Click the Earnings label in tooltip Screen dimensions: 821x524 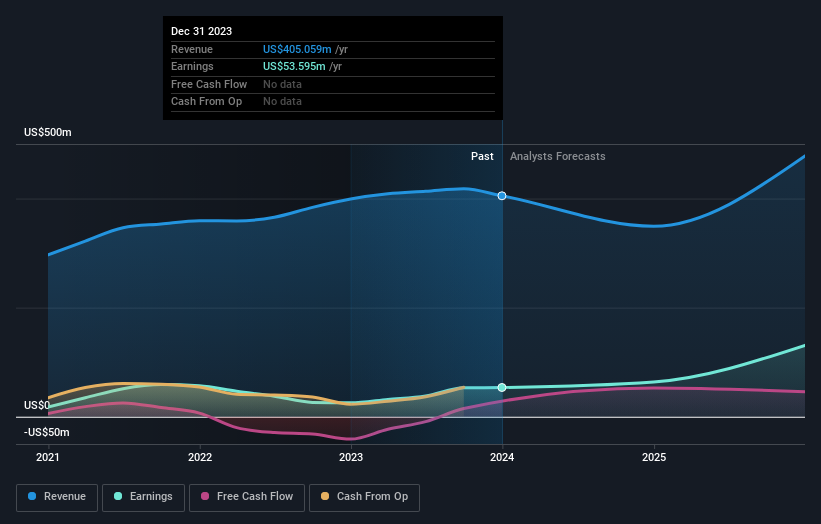coord(192,66)
